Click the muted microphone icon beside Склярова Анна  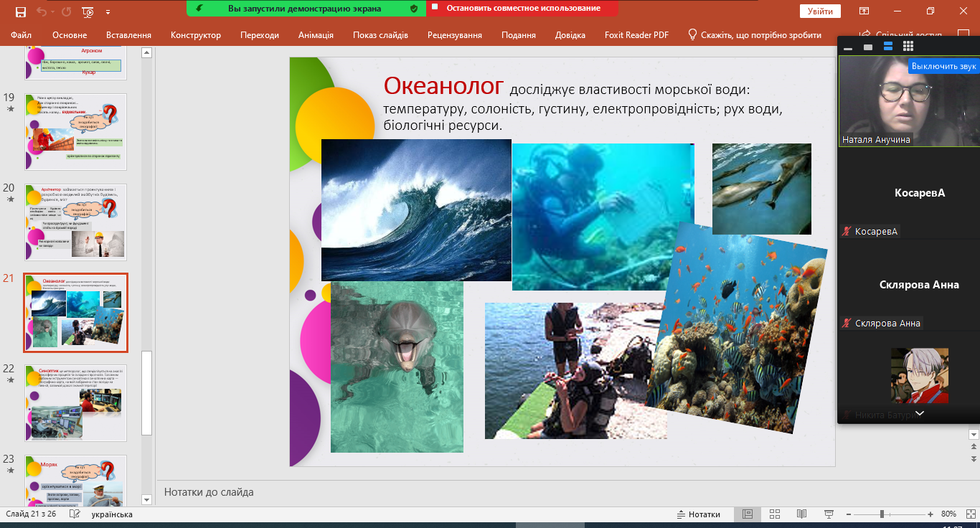click(847, 324)
